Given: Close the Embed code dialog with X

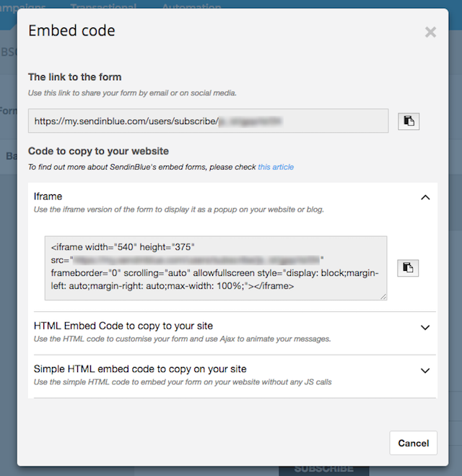Looking at the screenshot, I should coord(430,32).
